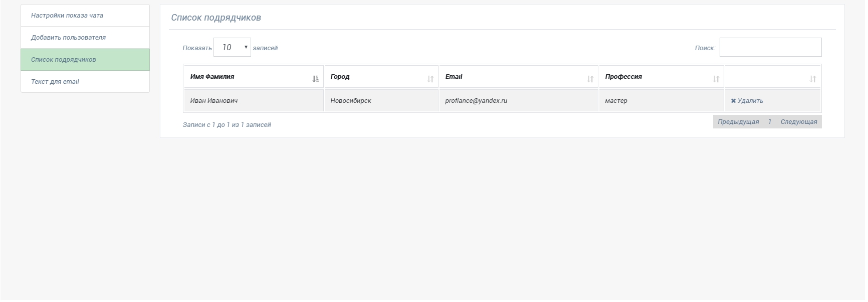Click the Удалить link for Иван Иванович
Screen dimensions: 868x302
point(750,101)
